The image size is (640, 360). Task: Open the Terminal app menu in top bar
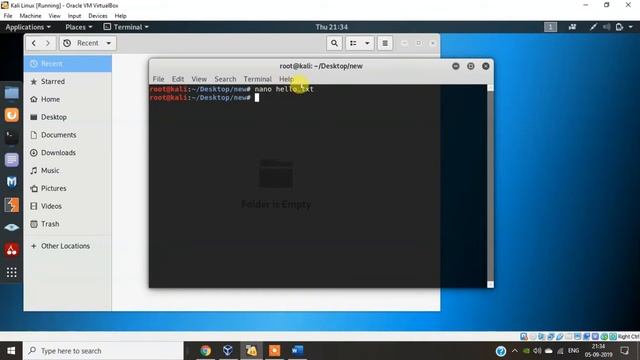tap(126, 27)
